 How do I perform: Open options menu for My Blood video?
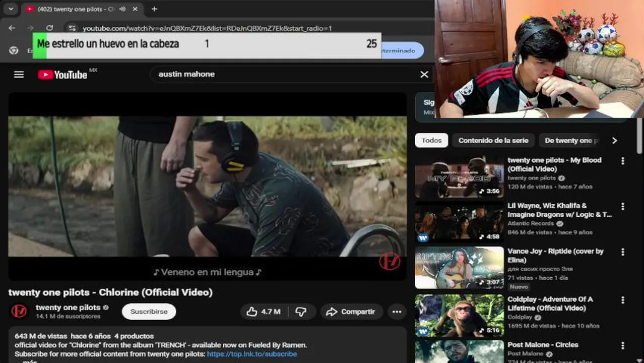[623, 161]
